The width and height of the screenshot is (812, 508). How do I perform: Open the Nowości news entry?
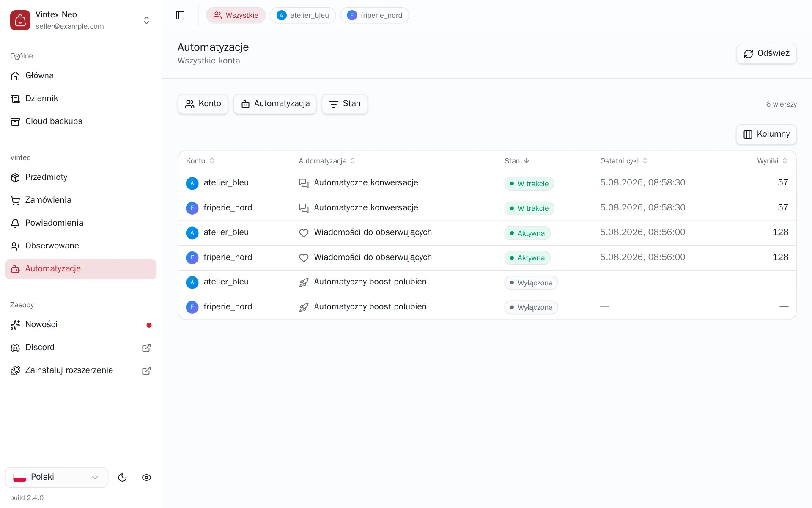click(81, 325)
